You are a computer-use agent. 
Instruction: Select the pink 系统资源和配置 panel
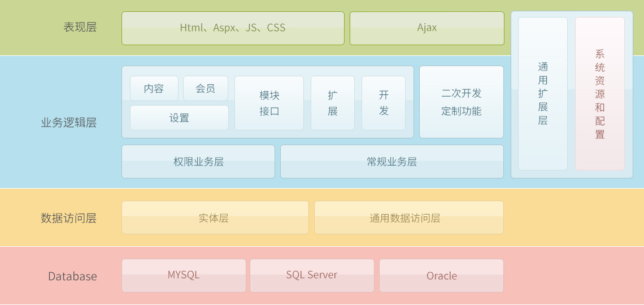pyautogui.click(x=600, y=94)
